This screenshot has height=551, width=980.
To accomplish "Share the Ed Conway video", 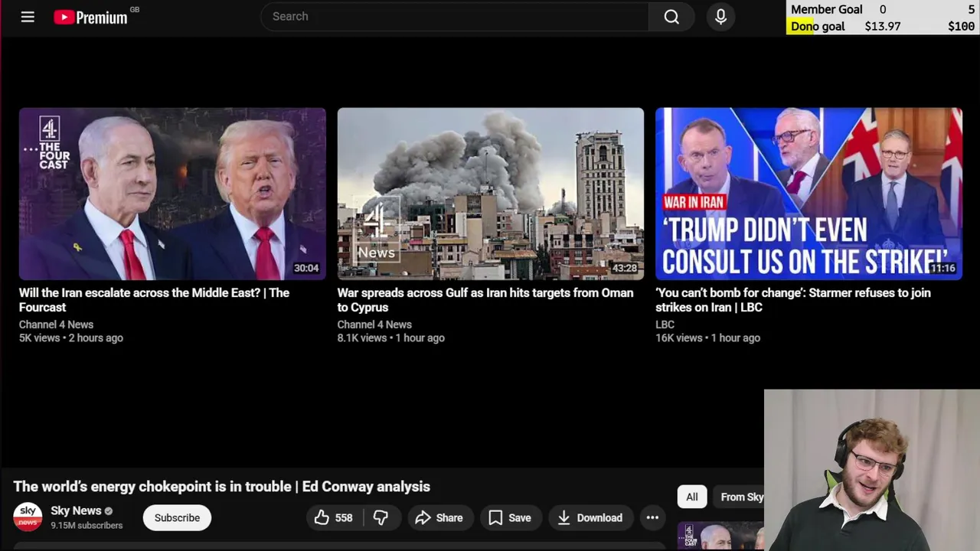I will click(x=439, y=518).
